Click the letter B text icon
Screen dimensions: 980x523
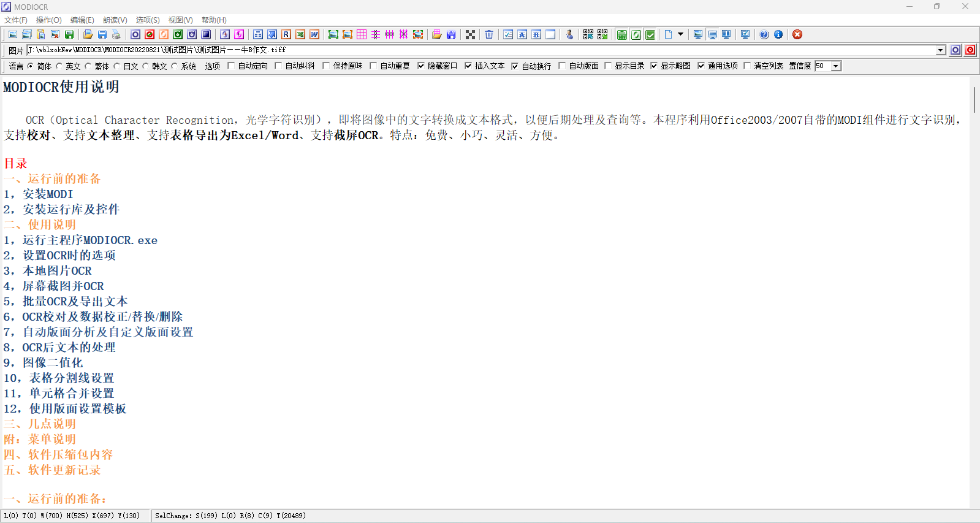coord(536,34)
